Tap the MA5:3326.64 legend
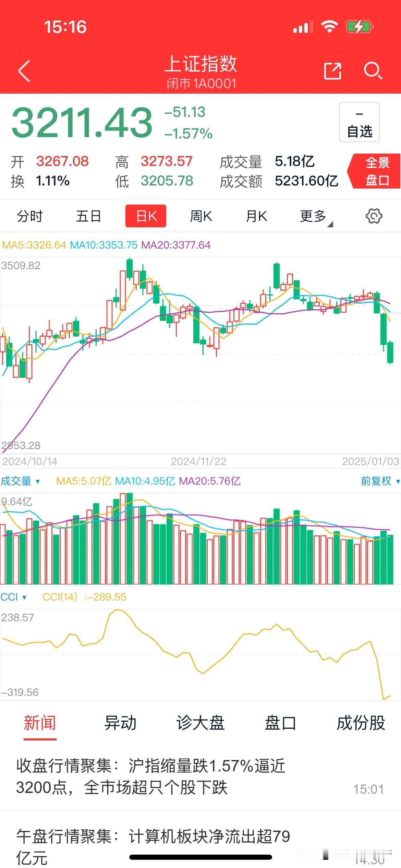 click(34, 245)
